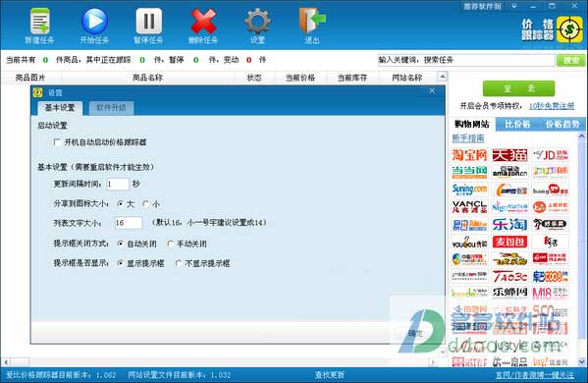Switch to the 比价格 tab
588x383 pixels.
(x=517, y=124)
